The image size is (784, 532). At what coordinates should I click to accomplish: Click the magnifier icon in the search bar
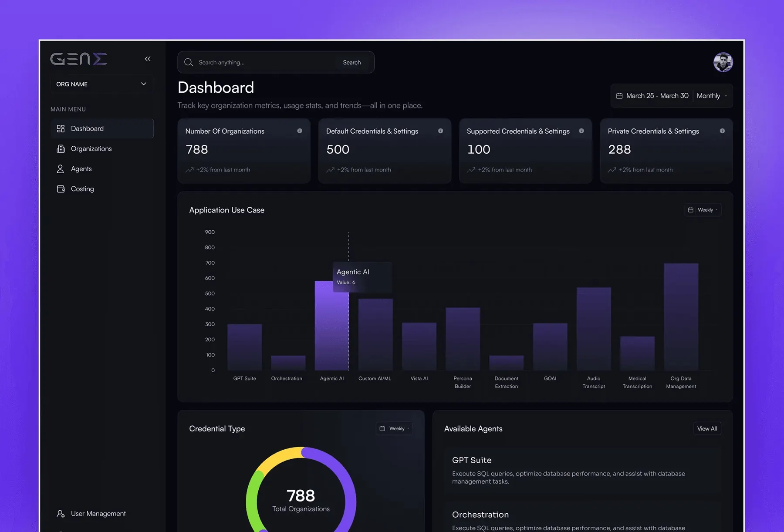[189, 62]
